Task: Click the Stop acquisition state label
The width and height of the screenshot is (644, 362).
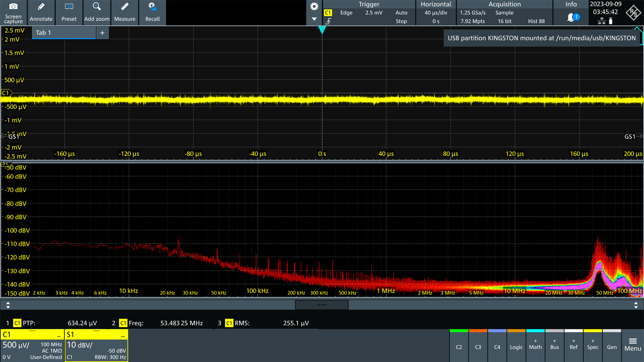Action: tap(401, 21)
